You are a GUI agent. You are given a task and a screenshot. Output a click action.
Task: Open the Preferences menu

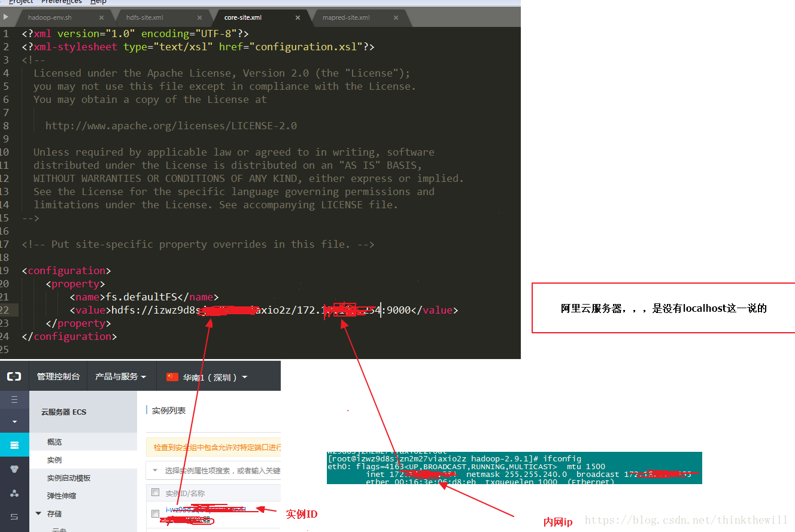[62, 2]
